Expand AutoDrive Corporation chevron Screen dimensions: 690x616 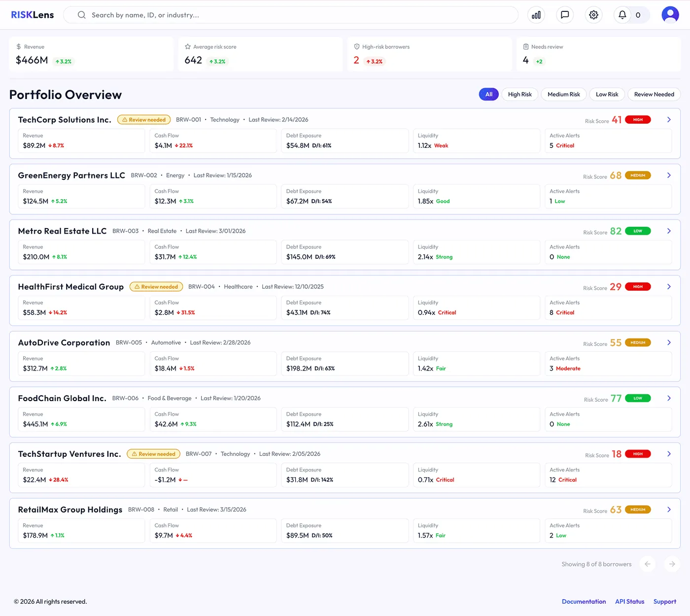pos(669,342)
